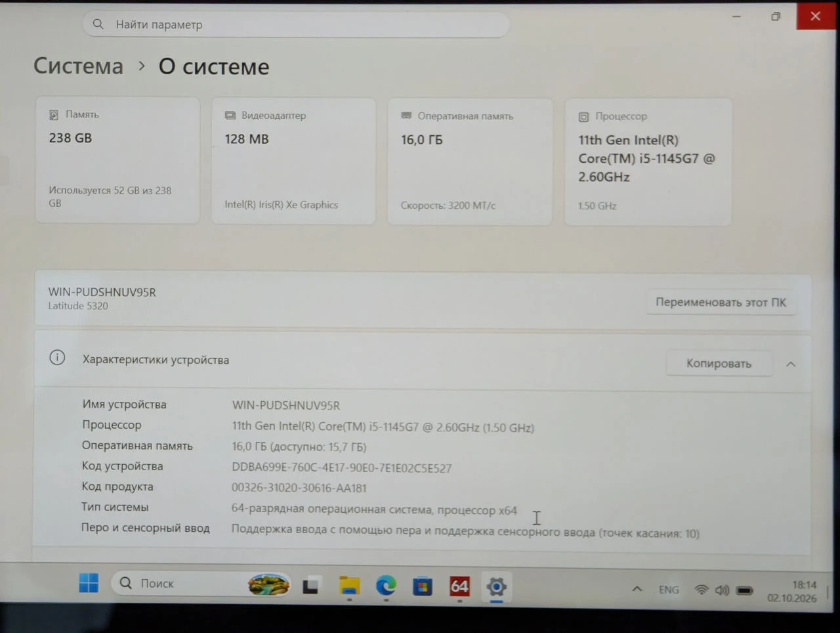The image size is (840, 633).
Task: Select device ID DDBA699E-760C-4E17-90E0-7E1E02C5E527
Action: (x=341, y=468)
